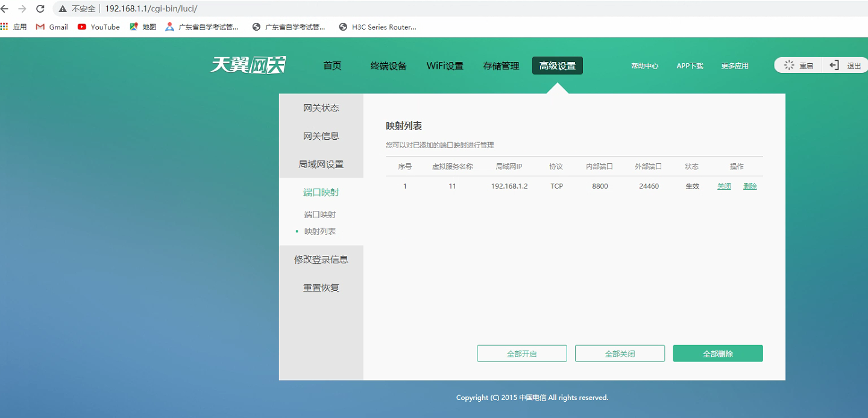The height and width of the screenshot is (418, 868).
Task: Click 删除 link for mapping 11
Action: coord(750,186)
